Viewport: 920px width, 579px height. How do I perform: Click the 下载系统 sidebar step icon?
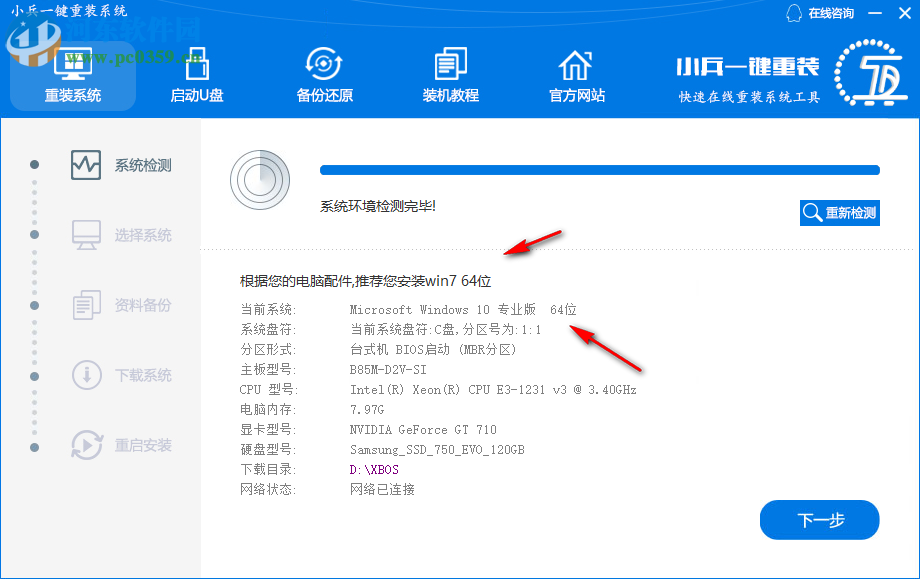coord(88,375)
